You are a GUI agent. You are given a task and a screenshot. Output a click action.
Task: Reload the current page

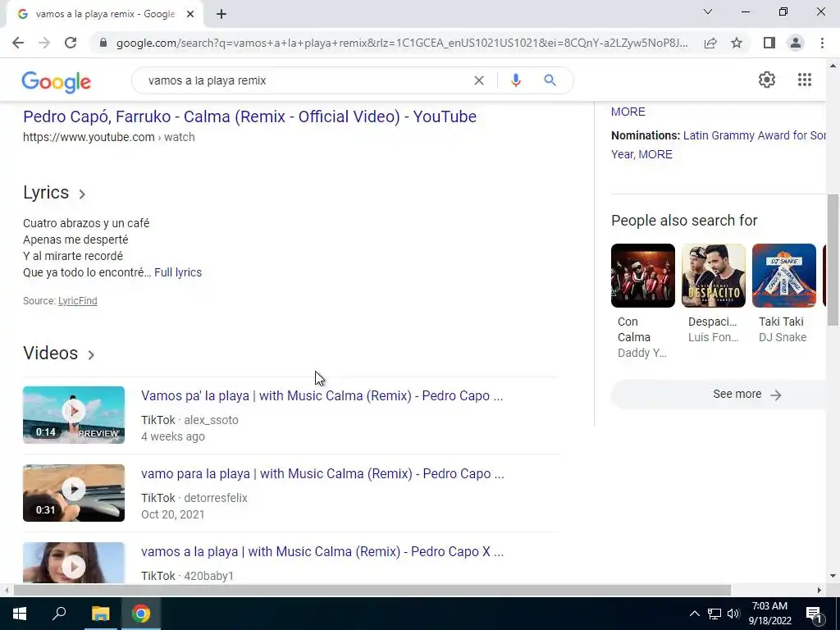(71, 43)
